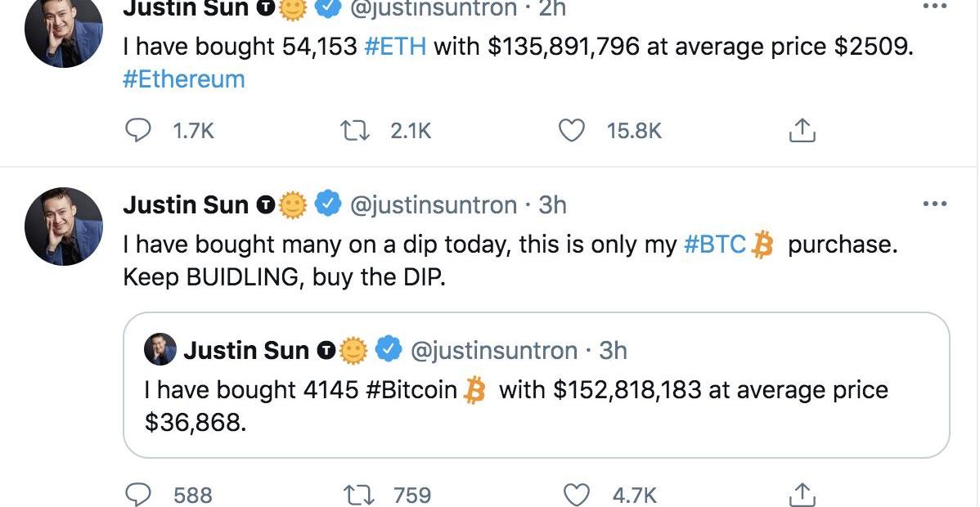This screenshot has height=507, width=980.
Task: Follow the #BTC hashtag link
Action: click(714, 245)
